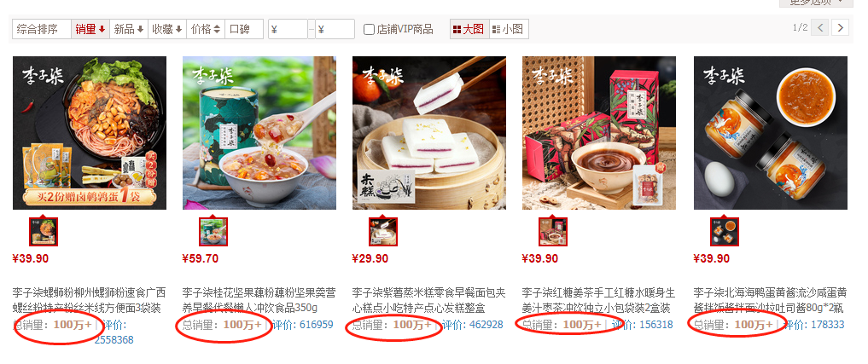Select the 紫薯蒸米糕 small thumbnail preview
Viewport: 868px width, 364px height.
click(x=383, y=231)
